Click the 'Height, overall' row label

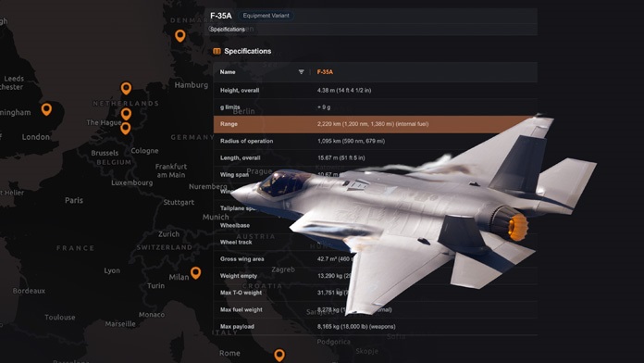(240, 91)
